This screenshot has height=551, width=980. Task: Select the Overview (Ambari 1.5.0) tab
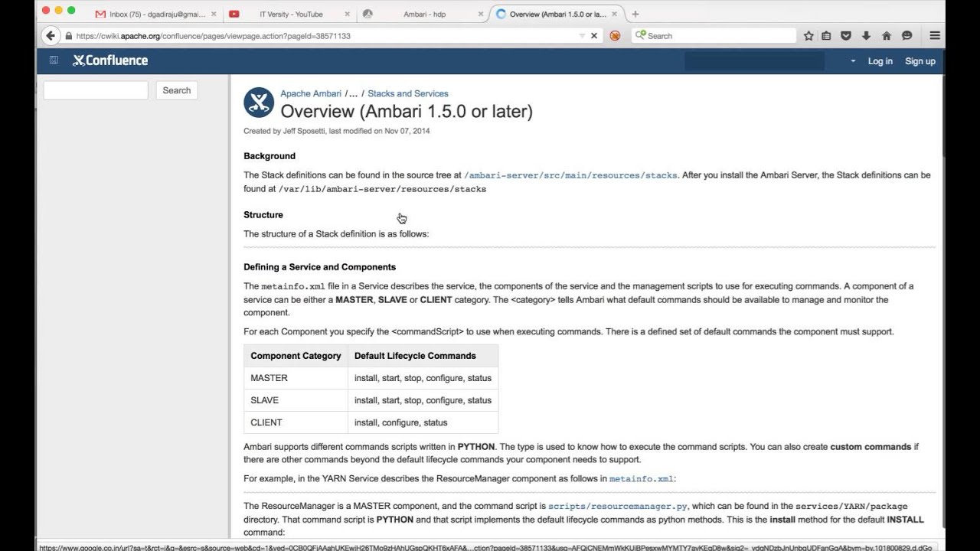pyautogui.click(x=557, y=14)
